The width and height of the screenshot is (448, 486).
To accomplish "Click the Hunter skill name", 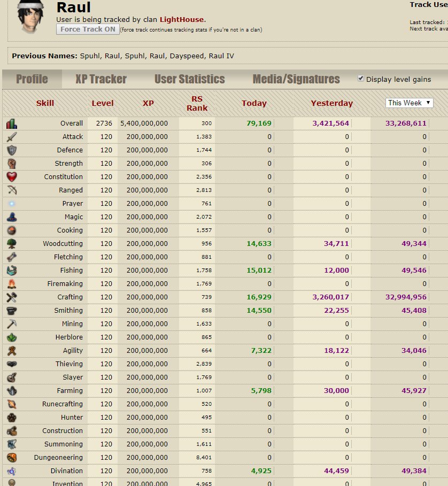I will point(72,418).
